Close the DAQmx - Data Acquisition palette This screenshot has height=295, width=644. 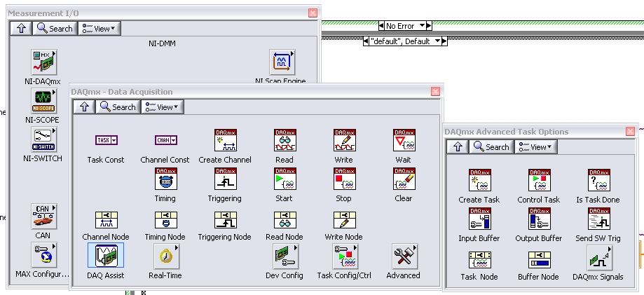point(435,92)
